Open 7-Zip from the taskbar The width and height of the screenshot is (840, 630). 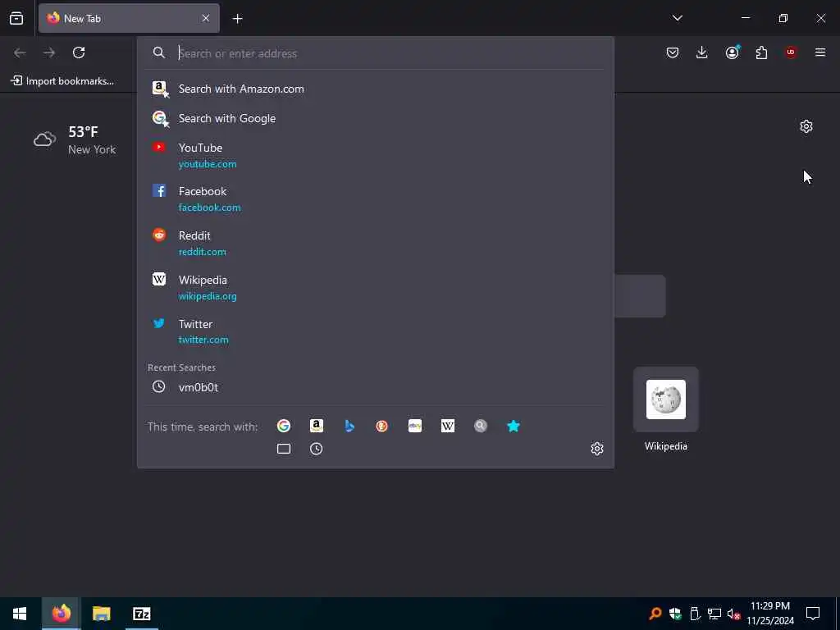[141, 614]
